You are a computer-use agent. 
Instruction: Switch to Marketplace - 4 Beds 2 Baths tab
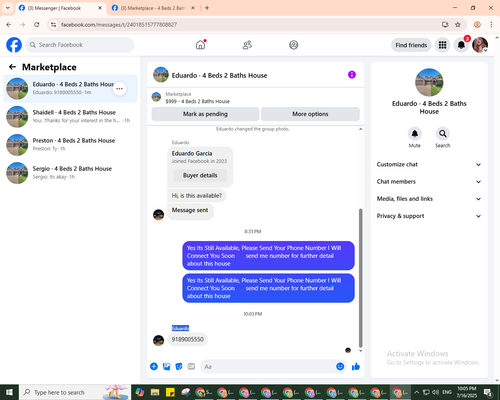coord(154,8)
